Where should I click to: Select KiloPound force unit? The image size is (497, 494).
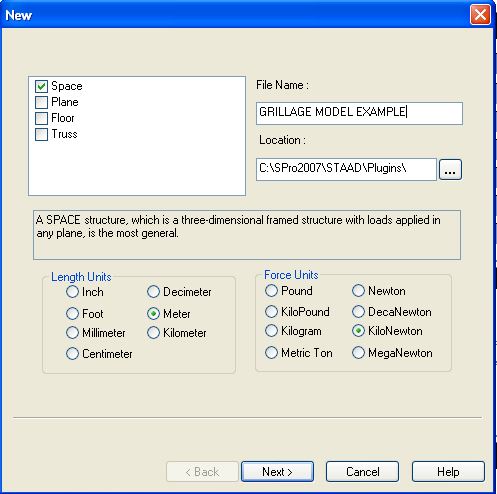click(x=271, y=312)
